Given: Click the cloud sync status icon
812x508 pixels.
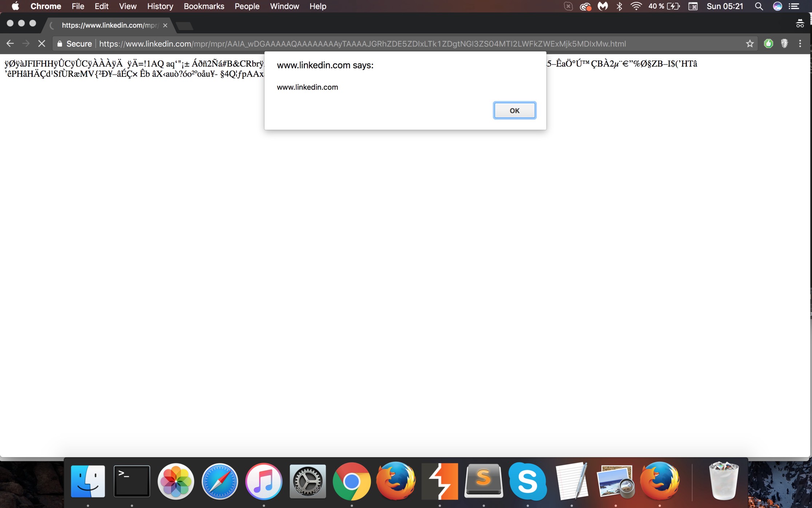Looking at the screenshot, I should 585,7.
